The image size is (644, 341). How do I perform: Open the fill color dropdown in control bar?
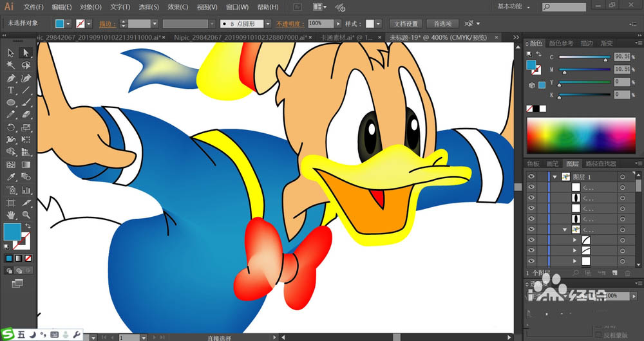click(68, 24)
